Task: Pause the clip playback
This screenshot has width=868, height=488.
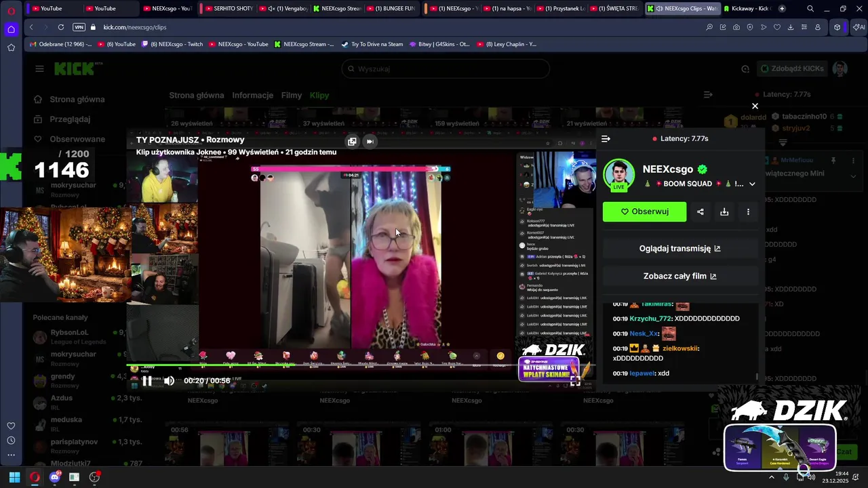Action: (x=147, y=380)
